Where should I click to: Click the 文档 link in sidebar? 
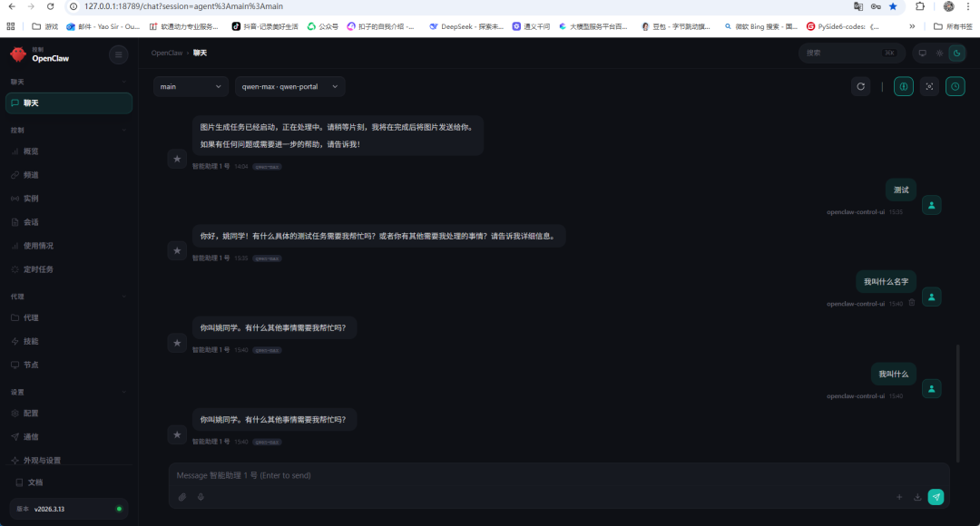[34, 482]
